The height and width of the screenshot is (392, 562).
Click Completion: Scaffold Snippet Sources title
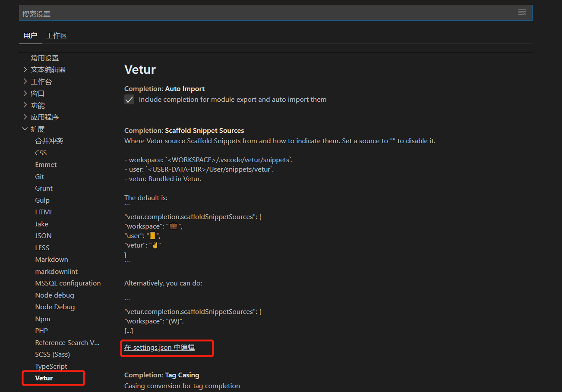pyautogui.click(x=184, y=130)
